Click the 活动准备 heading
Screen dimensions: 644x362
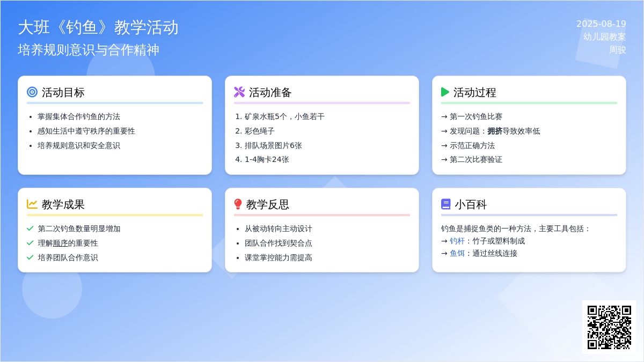pyautogui.click(x=270, y=92)
